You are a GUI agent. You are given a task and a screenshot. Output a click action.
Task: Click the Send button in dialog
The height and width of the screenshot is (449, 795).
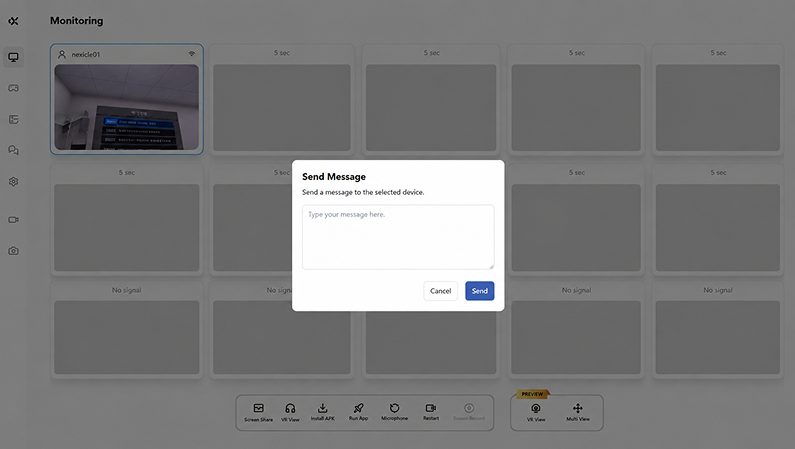[x=480, y=291]
